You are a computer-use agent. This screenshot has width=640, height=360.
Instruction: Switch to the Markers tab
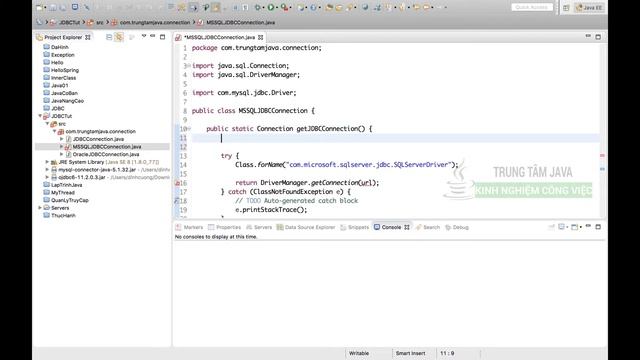(189, 227)
